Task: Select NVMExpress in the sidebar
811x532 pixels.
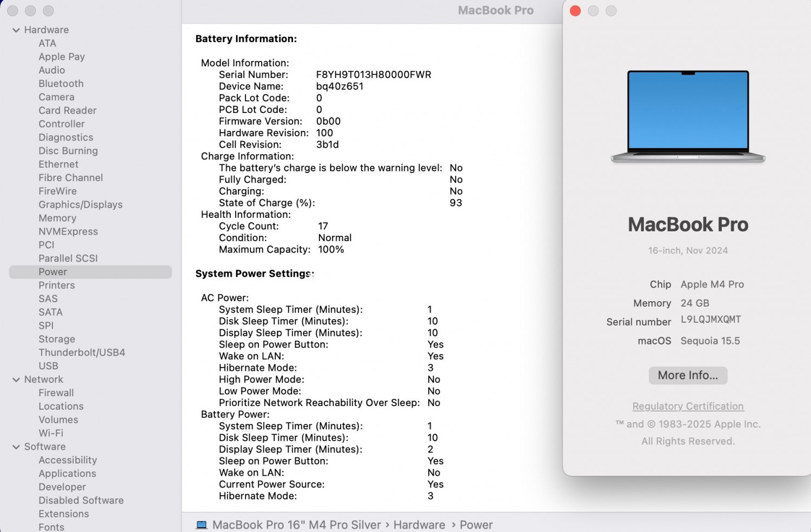Action: (68, 231)
